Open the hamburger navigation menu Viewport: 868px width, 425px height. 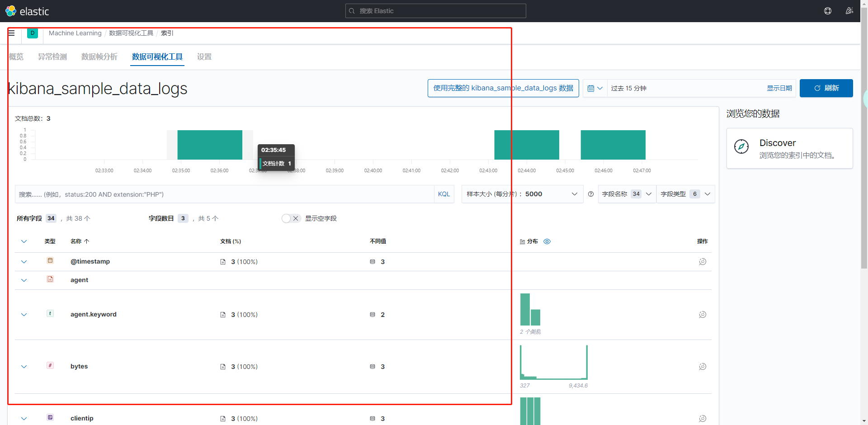[x=12, y=33]
